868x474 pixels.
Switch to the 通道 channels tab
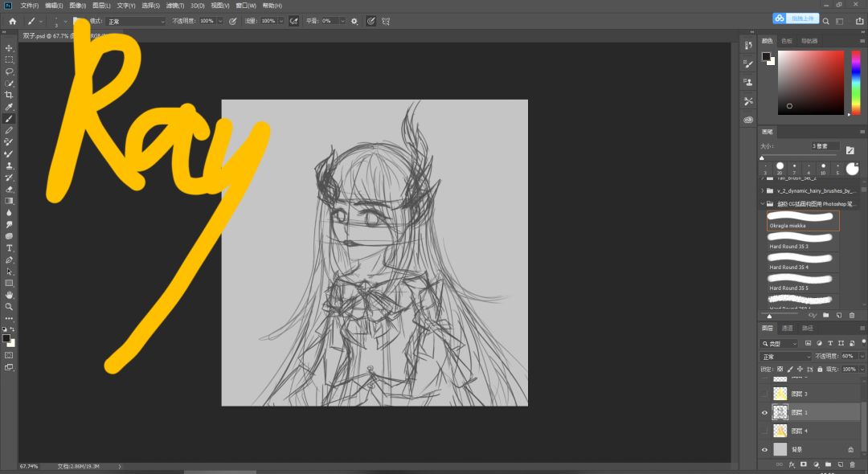pyautogui.click(x=787, y=329)
